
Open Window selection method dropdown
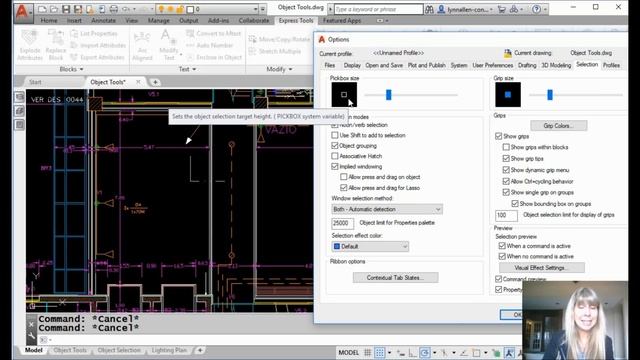[387, 209]
